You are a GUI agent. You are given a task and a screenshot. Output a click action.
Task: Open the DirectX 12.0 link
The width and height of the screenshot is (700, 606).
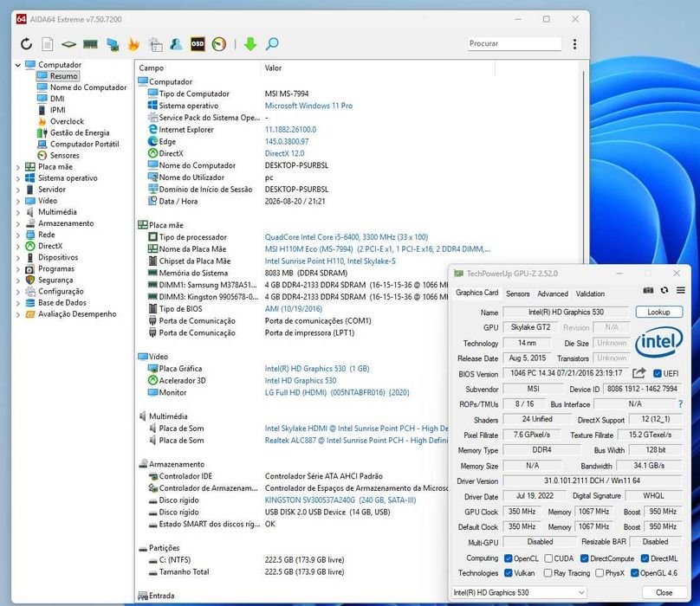[284, 153]
